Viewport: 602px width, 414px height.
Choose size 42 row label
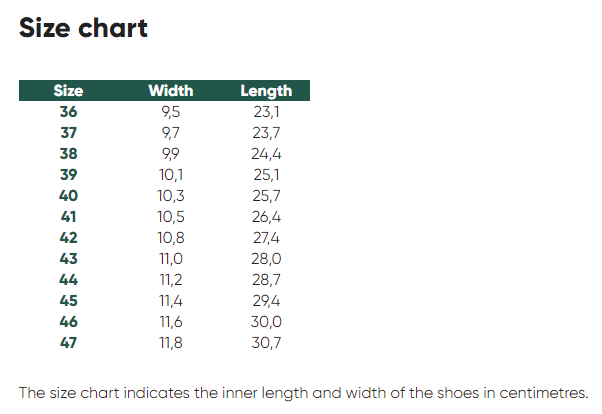tap(68, 237)
